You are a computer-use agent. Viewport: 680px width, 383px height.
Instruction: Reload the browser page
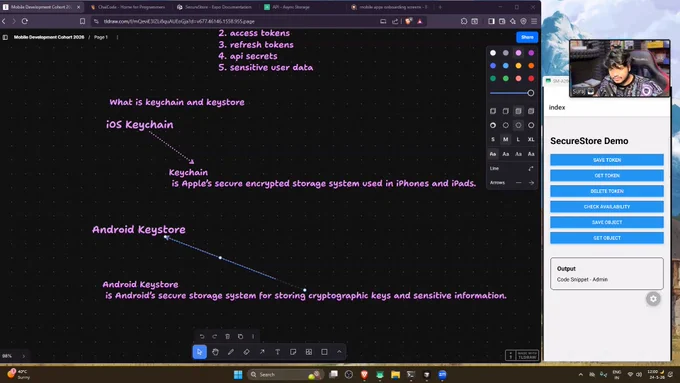point(25,21)
